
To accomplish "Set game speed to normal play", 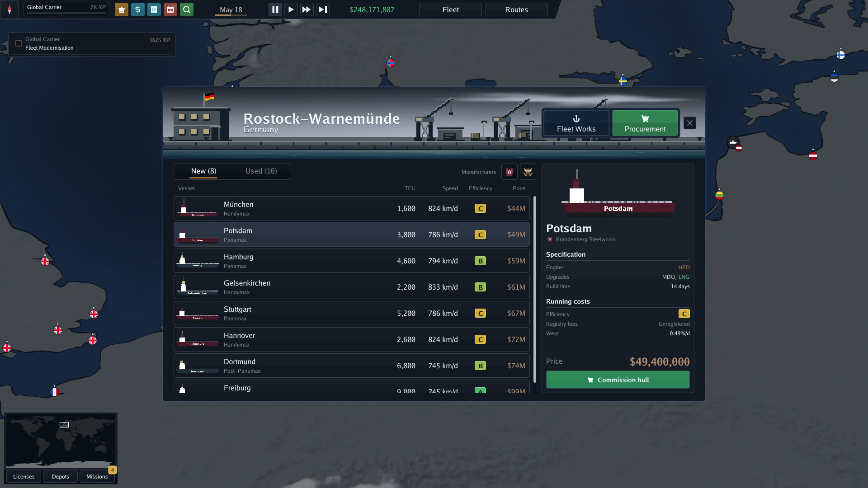I will point(291,9).
